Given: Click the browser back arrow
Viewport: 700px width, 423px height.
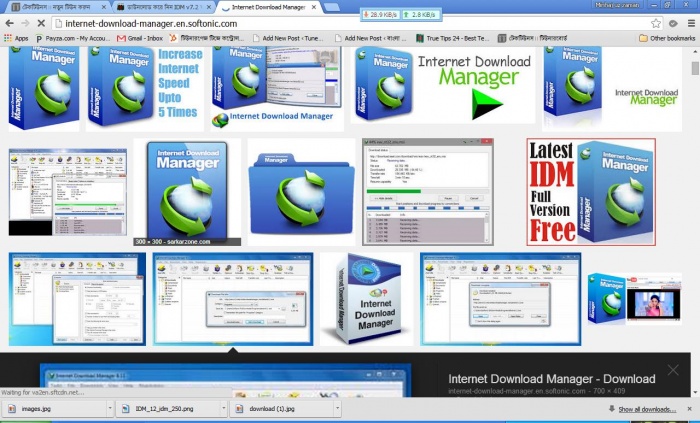Looking at the screenshot, I should coord(9,23).
